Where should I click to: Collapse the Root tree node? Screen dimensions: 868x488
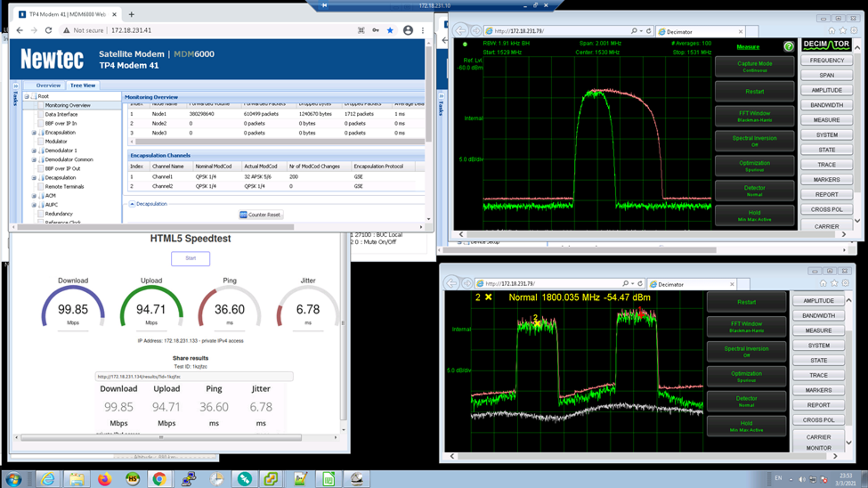pos(27,96)
